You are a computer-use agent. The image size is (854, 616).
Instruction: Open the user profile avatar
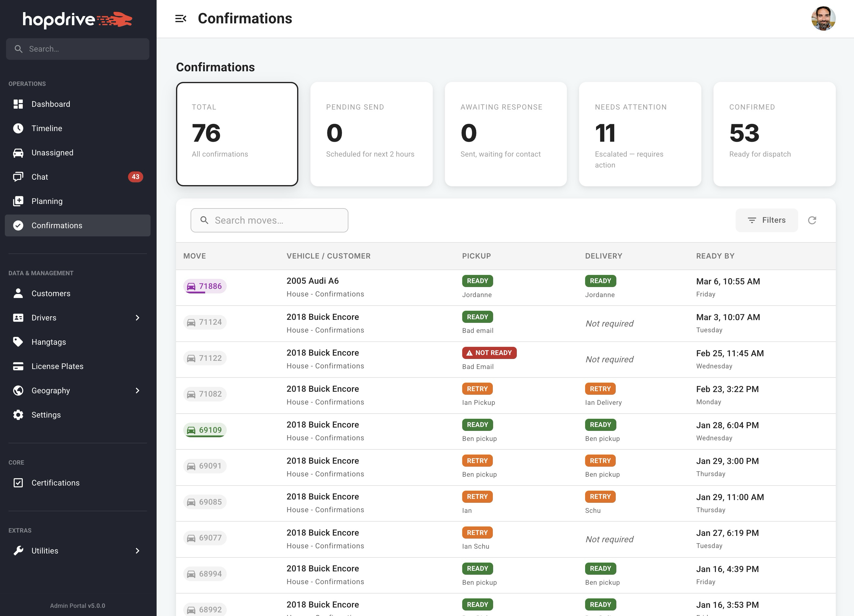[x=823, y=18]
